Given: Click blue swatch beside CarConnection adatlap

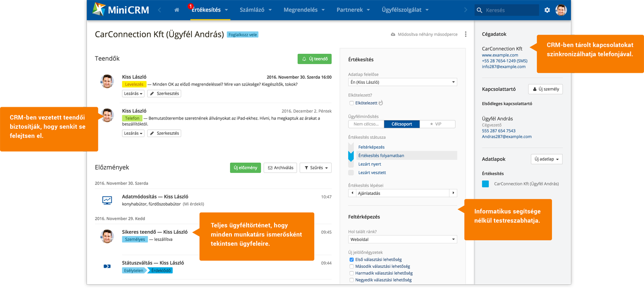Looking at the screenshot, I should [485, 184].
